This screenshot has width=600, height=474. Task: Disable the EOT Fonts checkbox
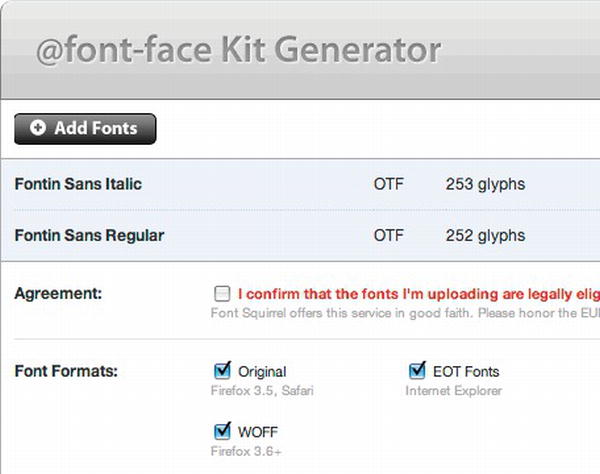point(417,371)
